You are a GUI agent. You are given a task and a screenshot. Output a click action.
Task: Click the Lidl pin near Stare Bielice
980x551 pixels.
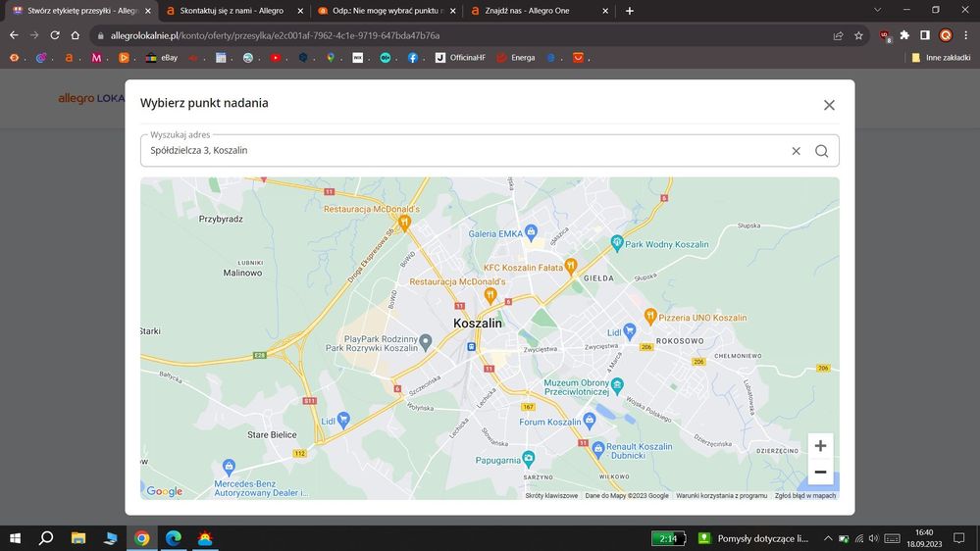342,420
